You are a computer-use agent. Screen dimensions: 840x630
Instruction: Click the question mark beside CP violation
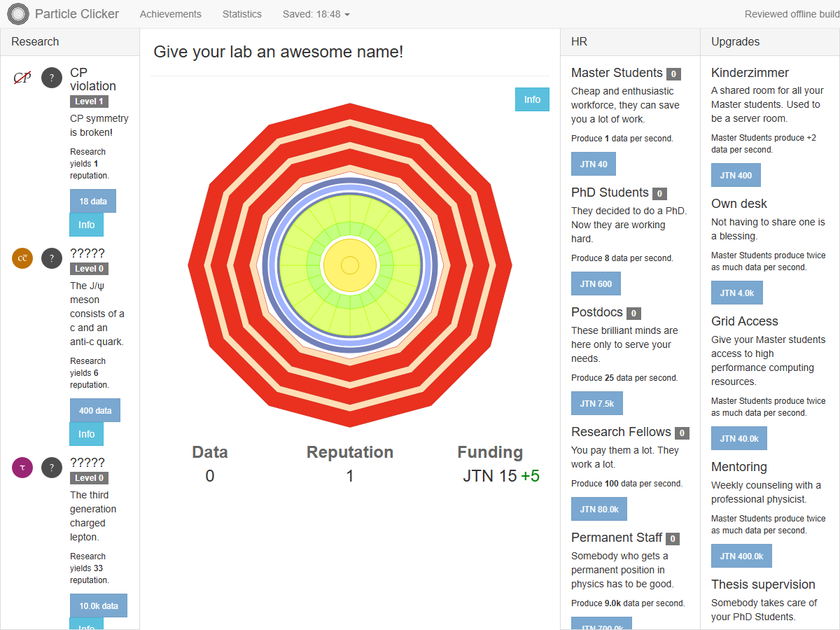tap(52, 78)
